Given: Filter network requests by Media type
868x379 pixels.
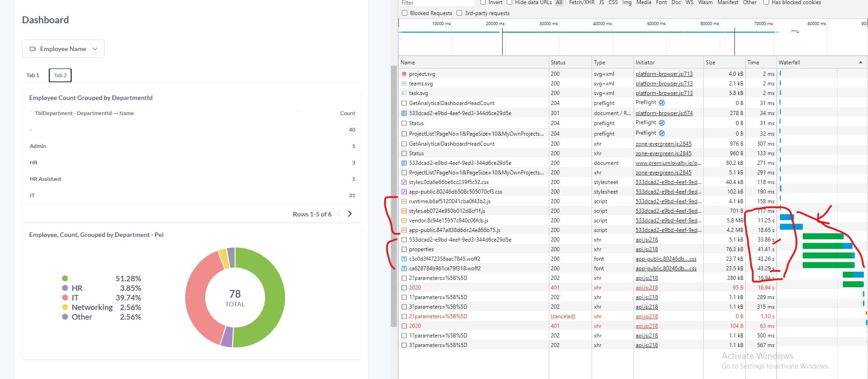Looking at the screenshot, I should click(x=644, y=2).
